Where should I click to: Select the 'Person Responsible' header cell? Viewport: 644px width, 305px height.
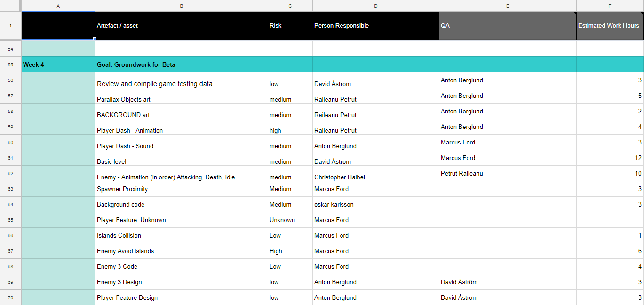click(x=375, y=26)
